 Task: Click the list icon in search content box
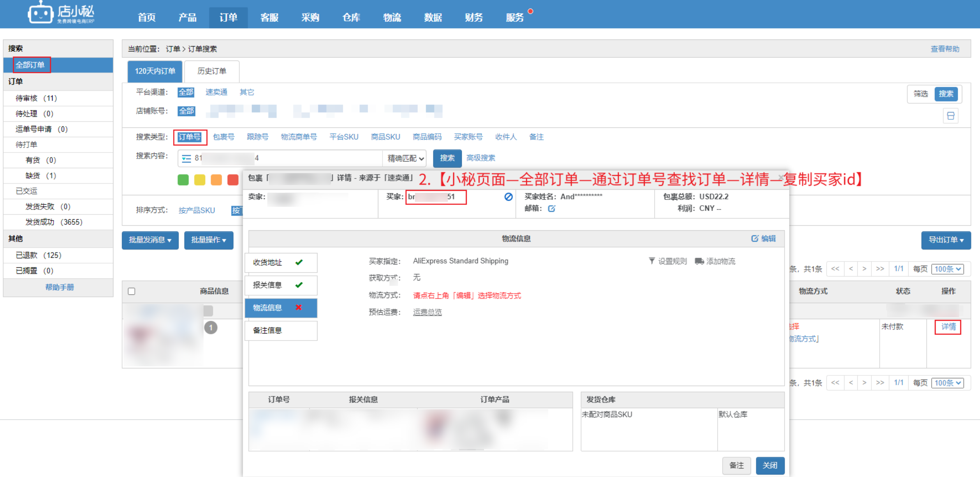pos(186,158)
